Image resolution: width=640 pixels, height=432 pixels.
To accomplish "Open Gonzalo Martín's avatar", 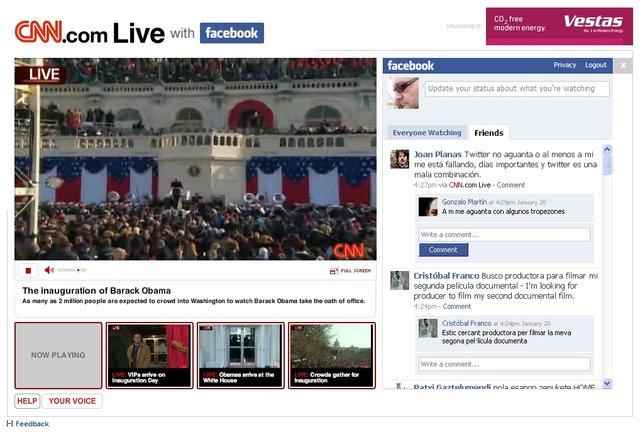I will 428,207.
